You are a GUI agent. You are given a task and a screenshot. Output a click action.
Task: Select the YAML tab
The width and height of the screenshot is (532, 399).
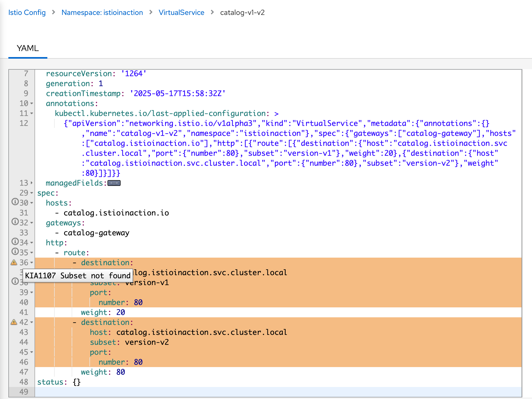tap(28, 48)
